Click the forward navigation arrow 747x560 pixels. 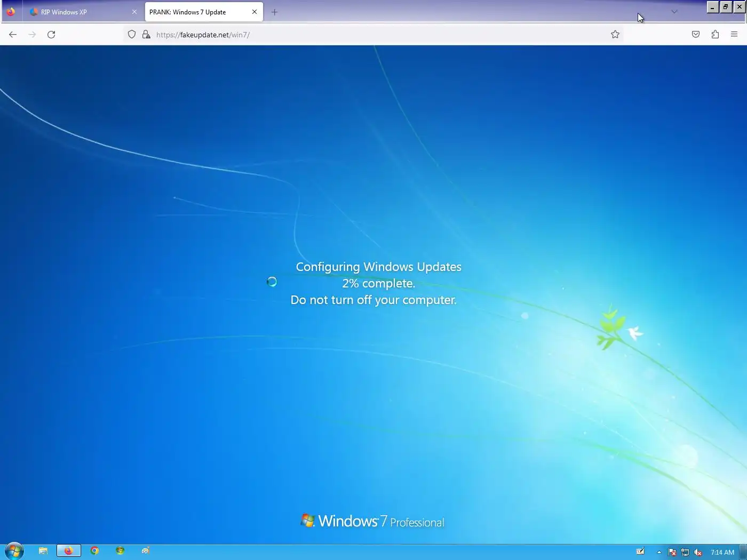click(32, 35)
